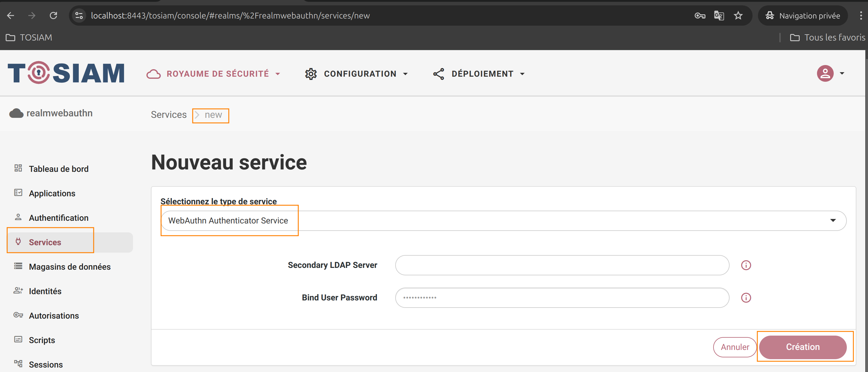Show info for Bind User Password
The width and height of the screenshot is (868, 372).
(746, 297)
